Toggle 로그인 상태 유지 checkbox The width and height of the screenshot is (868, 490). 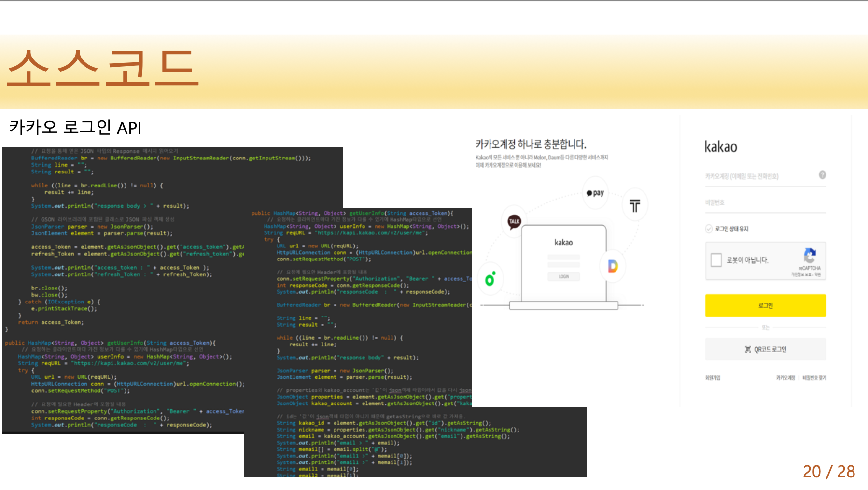709,229
